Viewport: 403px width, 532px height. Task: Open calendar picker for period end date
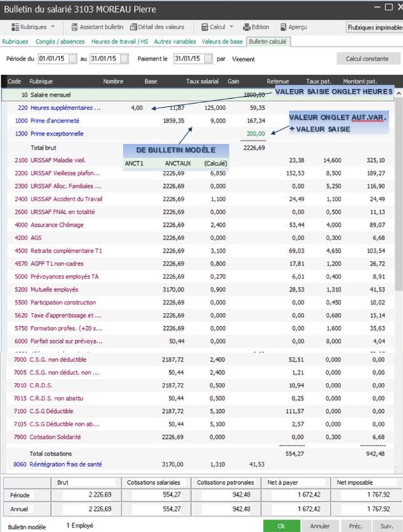point(124,59)
